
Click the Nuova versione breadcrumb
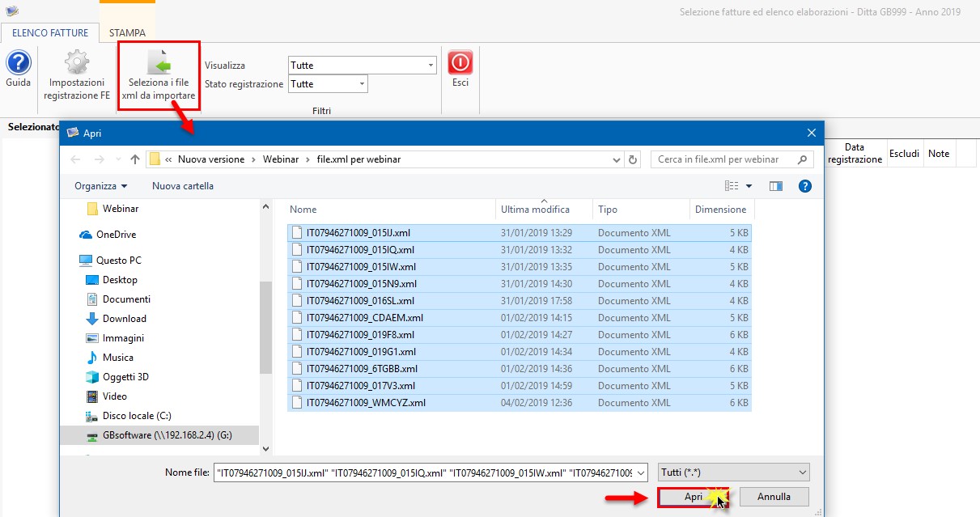(211, 159)
